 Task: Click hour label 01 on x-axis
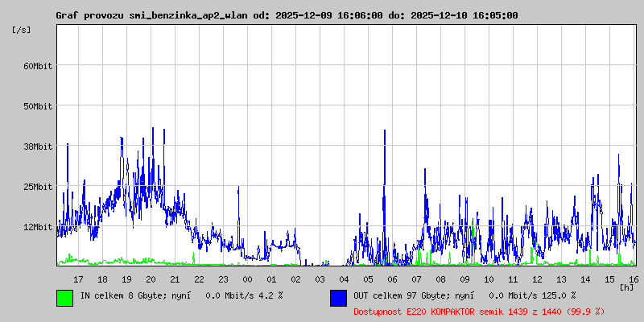pyautogui.click(x=271, y=279)
